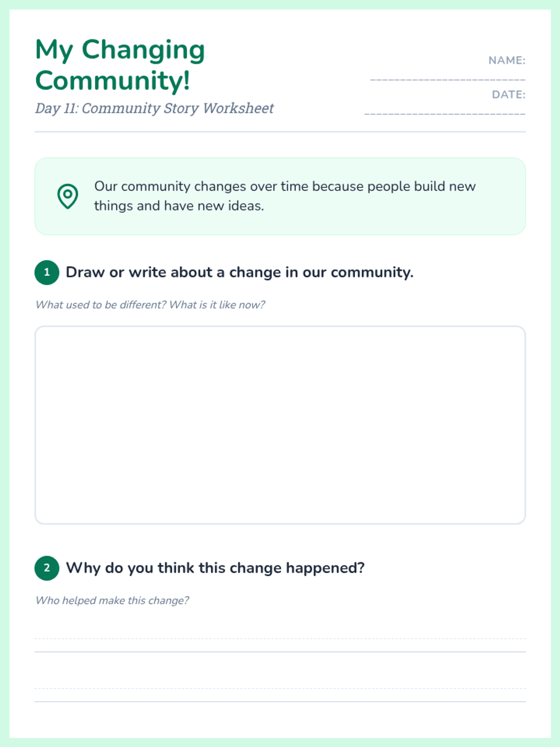
Task: Click the blank line under NAME
Action: pyautogui.click(x=448, y=79)
